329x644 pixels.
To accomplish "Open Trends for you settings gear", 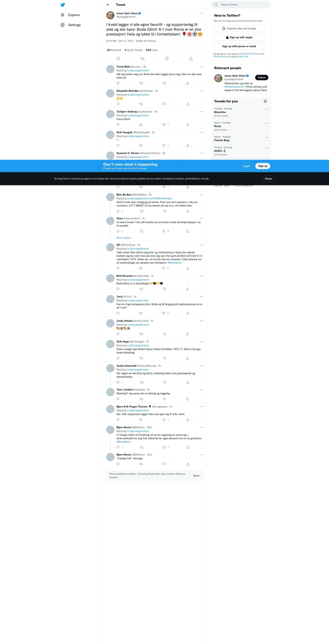I will (265, 101).
